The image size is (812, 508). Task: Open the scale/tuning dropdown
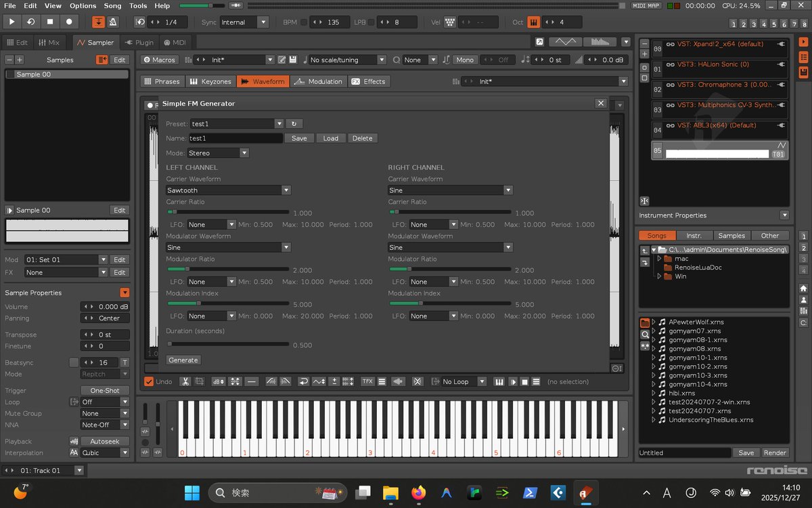[348, 60]
